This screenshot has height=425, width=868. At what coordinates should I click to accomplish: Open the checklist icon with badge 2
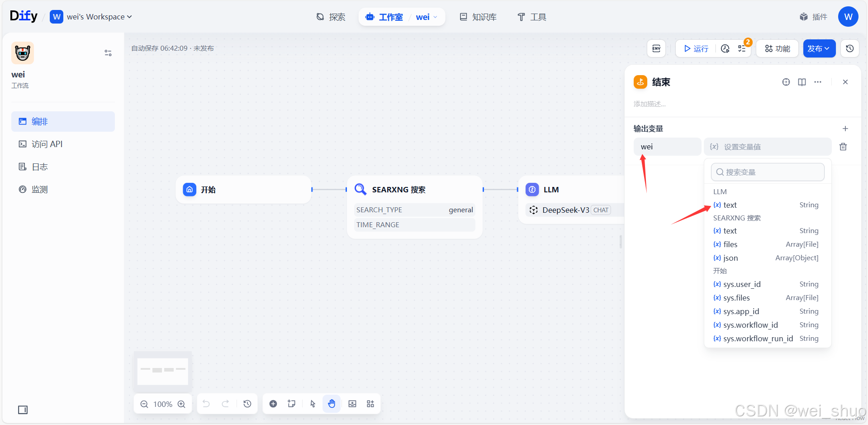[742, 48]
